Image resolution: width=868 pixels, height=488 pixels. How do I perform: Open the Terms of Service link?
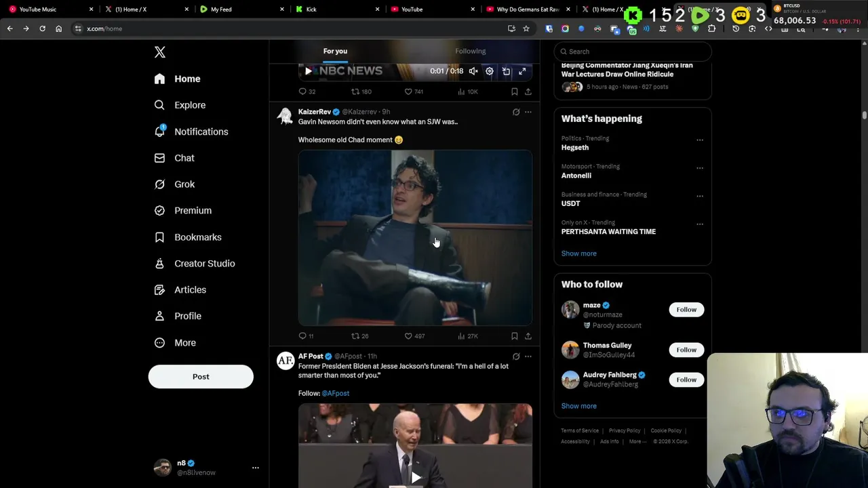[580, 431]
